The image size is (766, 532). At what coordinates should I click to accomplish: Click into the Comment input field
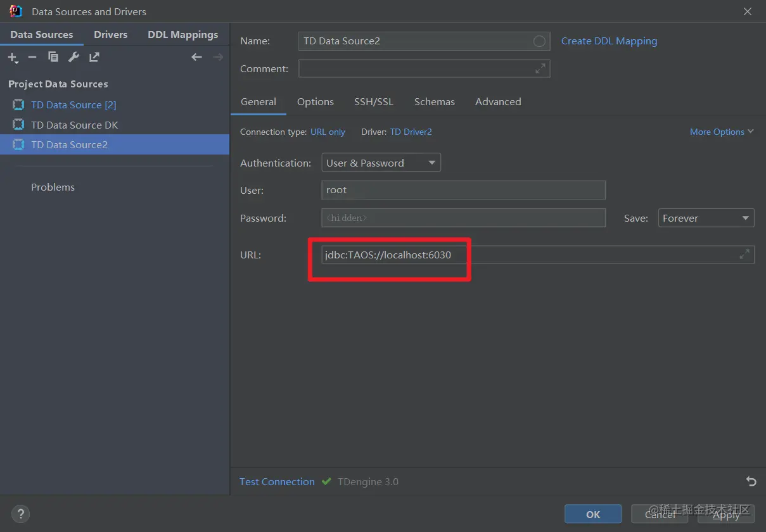point(424,68)
